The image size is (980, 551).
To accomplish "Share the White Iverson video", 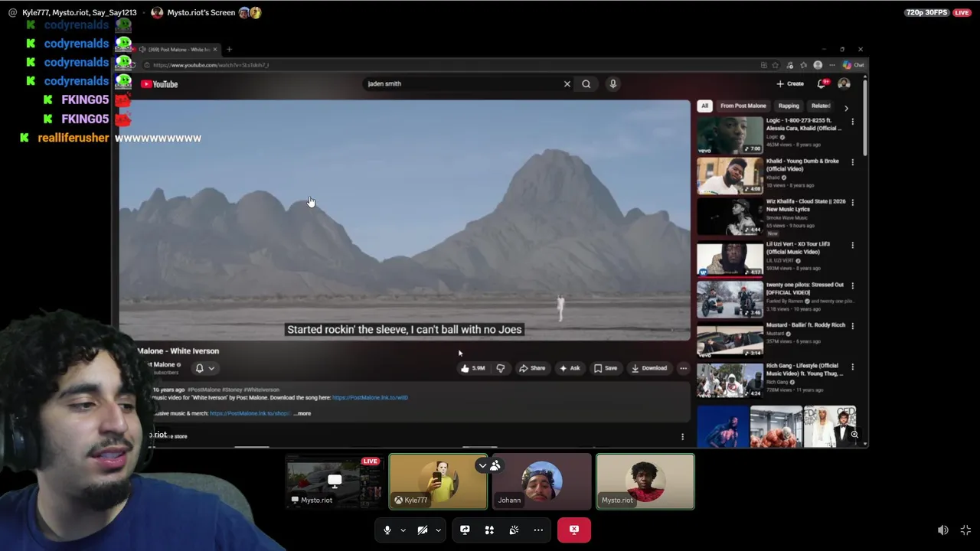I will [532, 368].
